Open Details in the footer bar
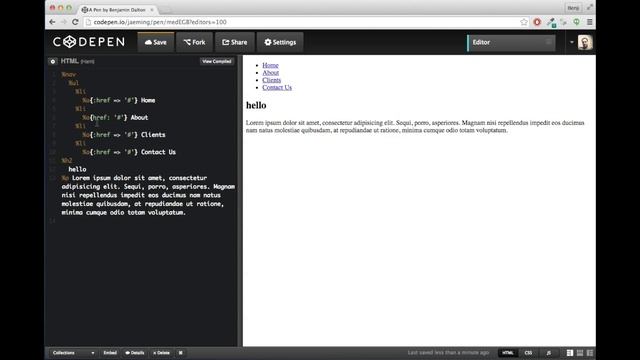640x360 pixels. tap(135, 353)
